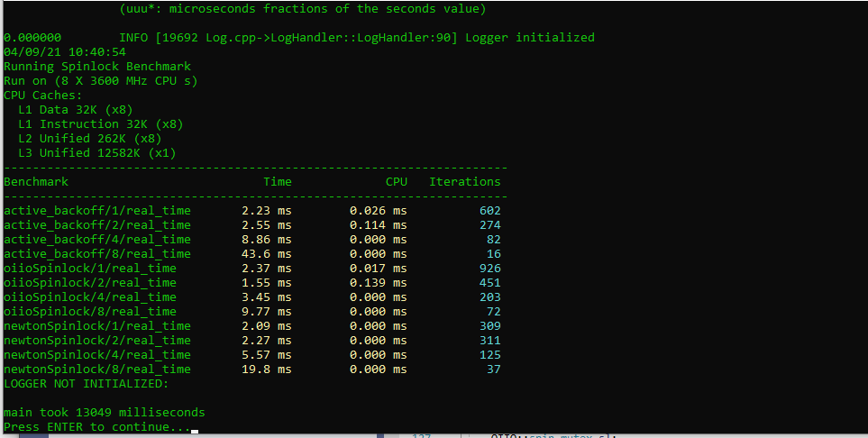Click the 'LOGGER NOT INITIALIZED:' message

pyautogui.click(x=87, y=384)
